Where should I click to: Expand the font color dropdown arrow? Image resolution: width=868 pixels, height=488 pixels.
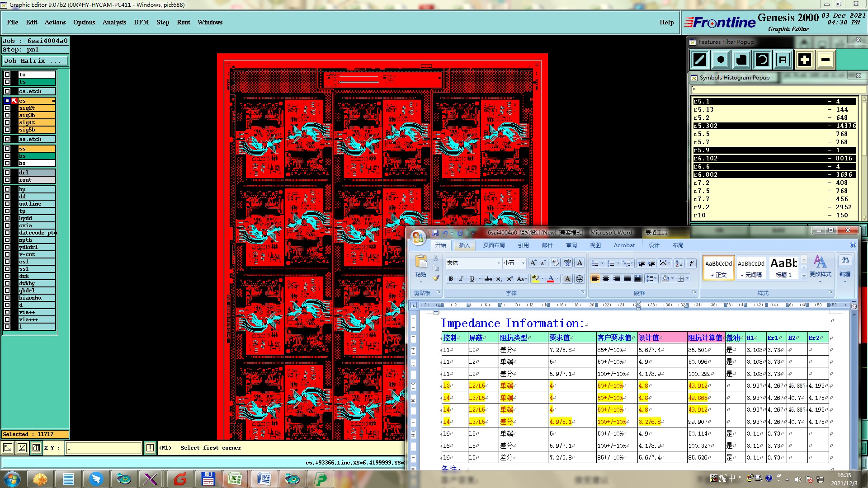[x=558, y=279]
